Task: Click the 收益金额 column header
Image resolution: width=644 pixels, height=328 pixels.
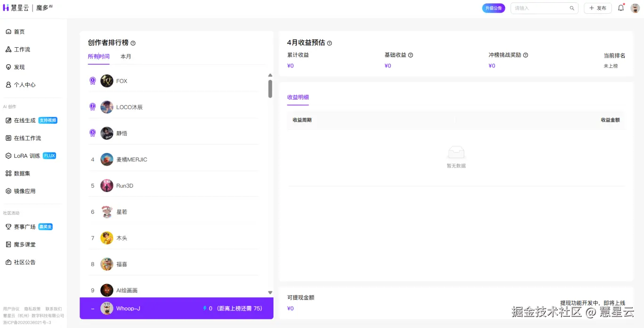Action: tap(610, 120)
